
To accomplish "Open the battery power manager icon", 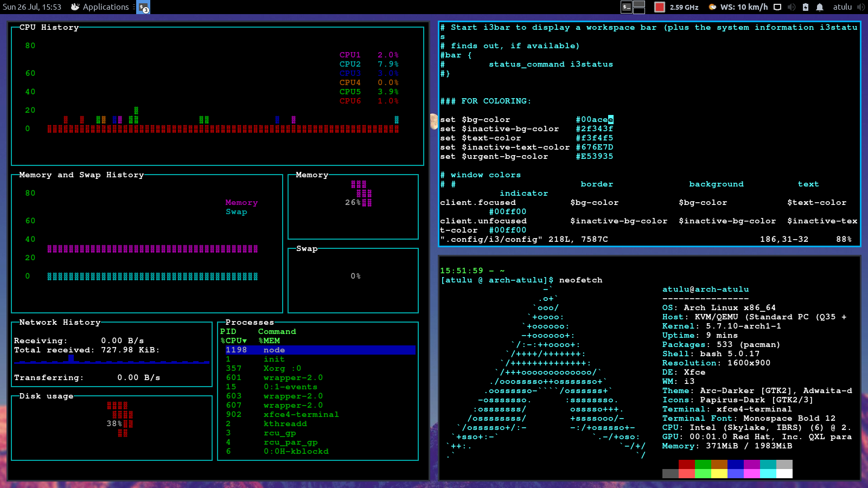I will pyautogui.click(x=806, y=7).
